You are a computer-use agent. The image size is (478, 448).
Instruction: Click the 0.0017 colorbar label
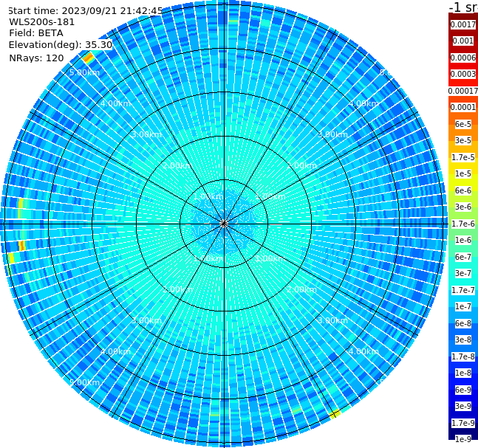pyautogui.click(x=463, y=24)
